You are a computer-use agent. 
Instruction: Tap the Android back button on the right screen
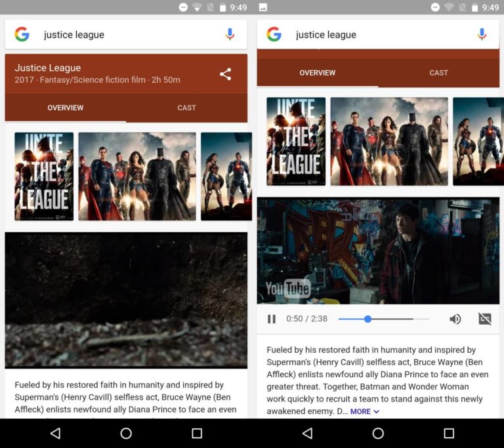pyautogui.click(x=308, y=433)
